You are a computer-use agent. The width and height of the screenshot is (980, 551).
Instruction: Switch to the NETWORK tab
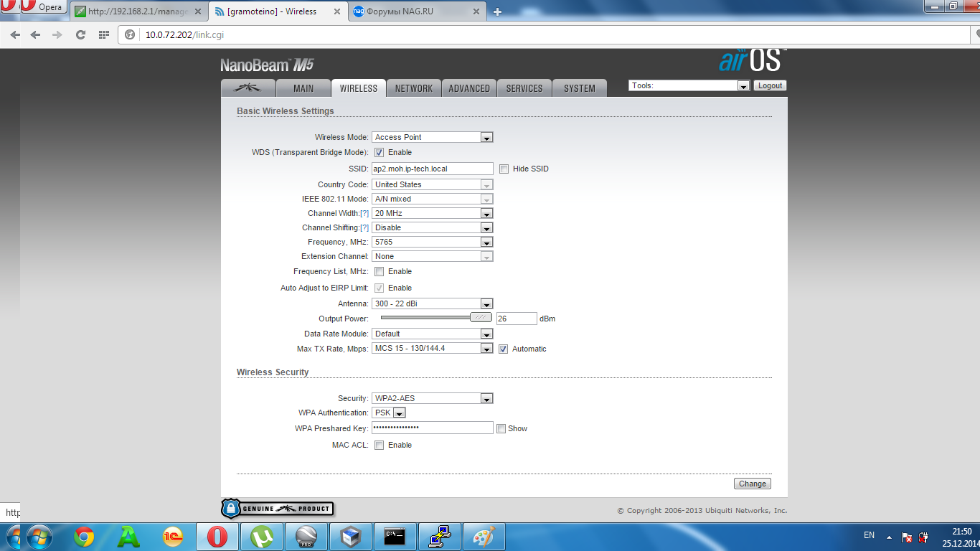pyautogui.click(x=414, y=88)
